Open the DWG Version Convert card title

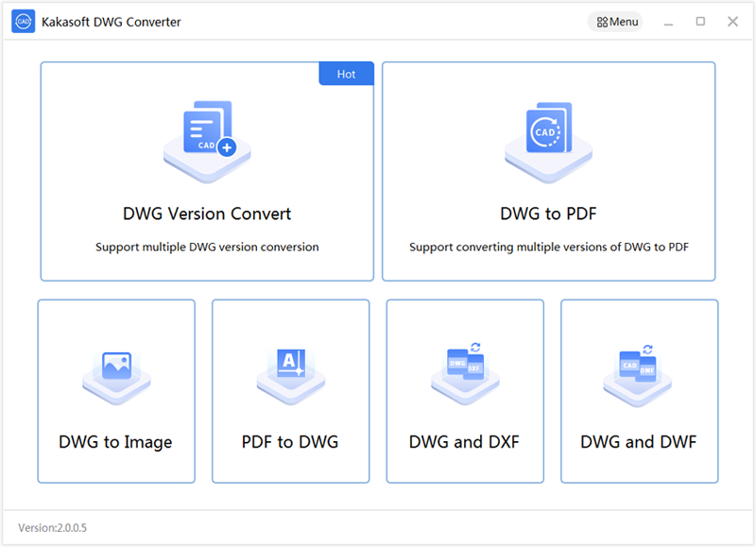[x=207, y=214]
